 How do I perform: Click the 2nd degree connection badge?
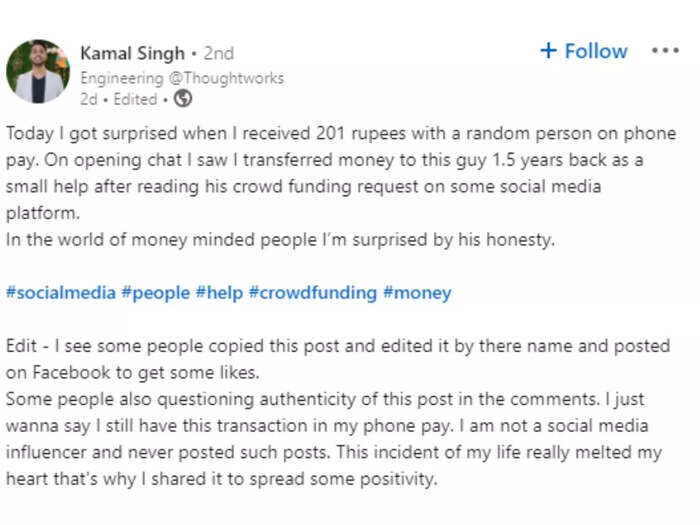point(219,53)
